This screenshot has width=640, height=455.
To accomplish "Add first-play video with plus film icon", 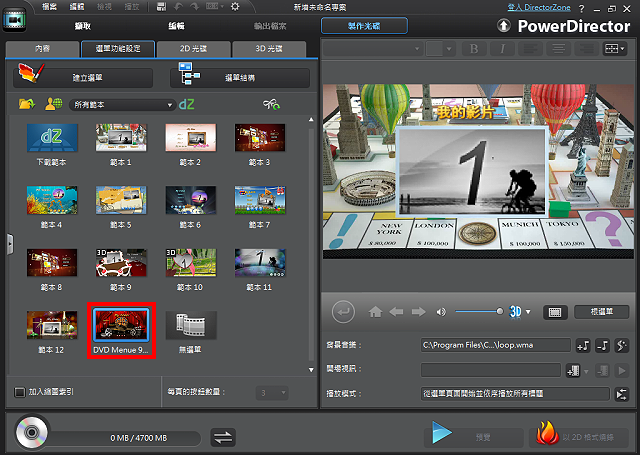I will coord(573,371).
